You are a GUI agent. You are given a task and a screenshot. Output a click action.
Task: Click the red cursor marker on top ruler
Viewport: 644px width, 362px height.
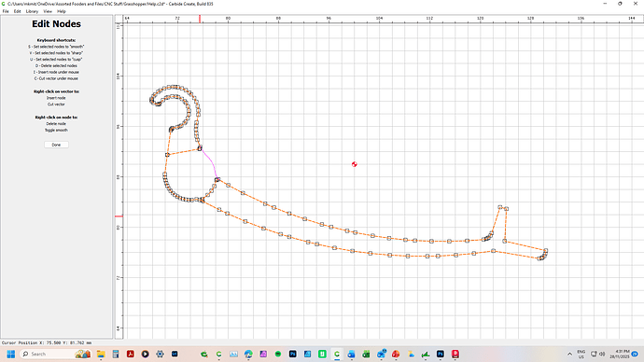[x=200, y=19]
